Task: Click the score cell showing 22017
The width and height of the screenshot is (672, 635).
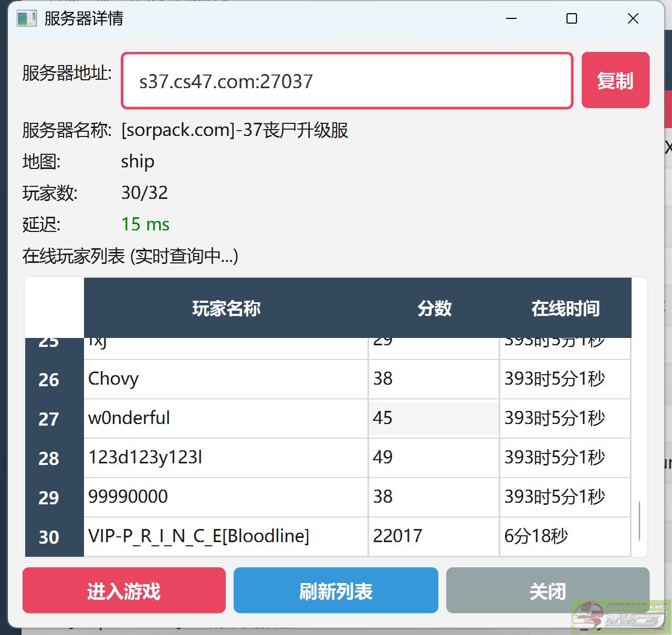Action: tap(434, 536)
